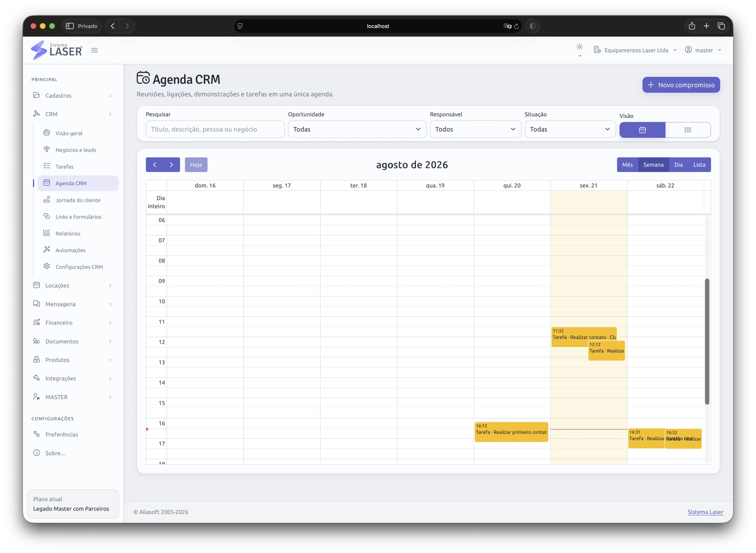
Task: Click the sex. 21 day header
Action: [589, 185]
